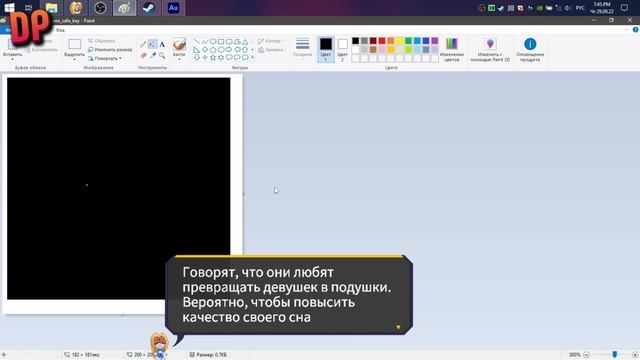640x360 pixels.
Task: Open the shape Outline (Контур) dropdown
Action: (271, 41)
